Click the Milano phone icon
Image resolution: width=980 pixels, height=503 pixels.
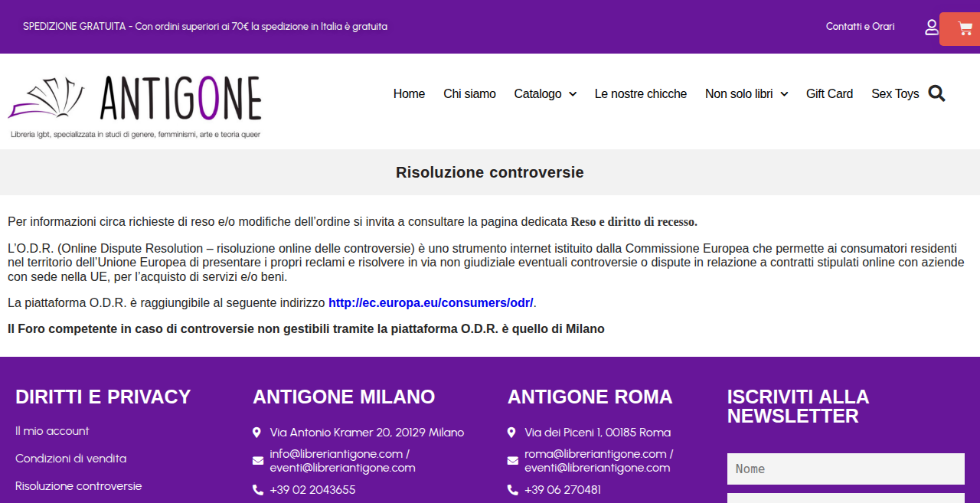point(258,490)
